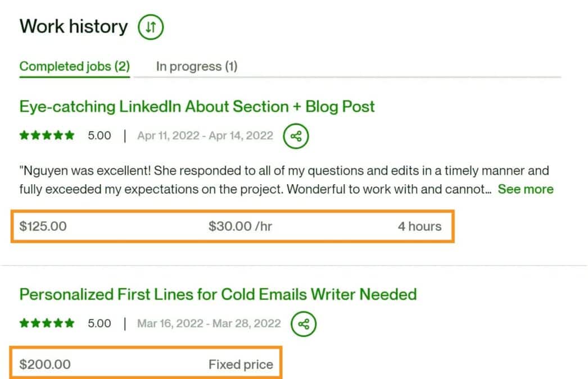Click the $30.00 /hr rate label
The height and width of the screenshot is (379, 588).
[x=240, y=226]
